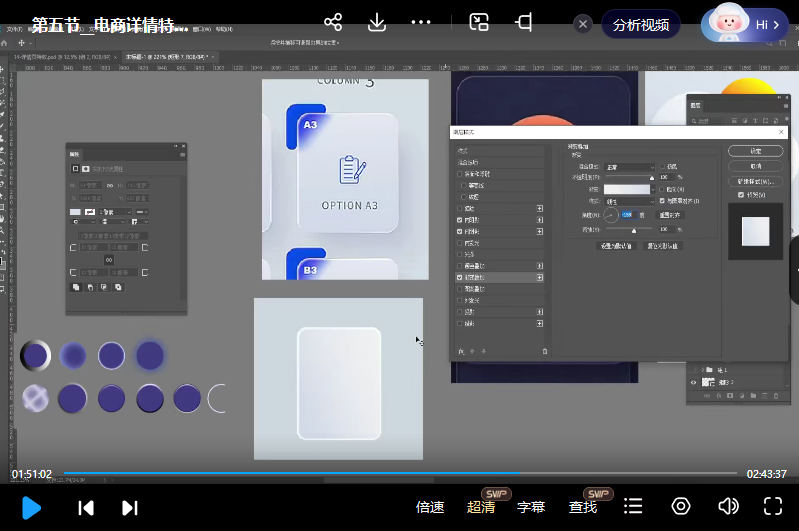Open the 字幕 subtitles option
The image size is (799, 531).
click(531, 507)
